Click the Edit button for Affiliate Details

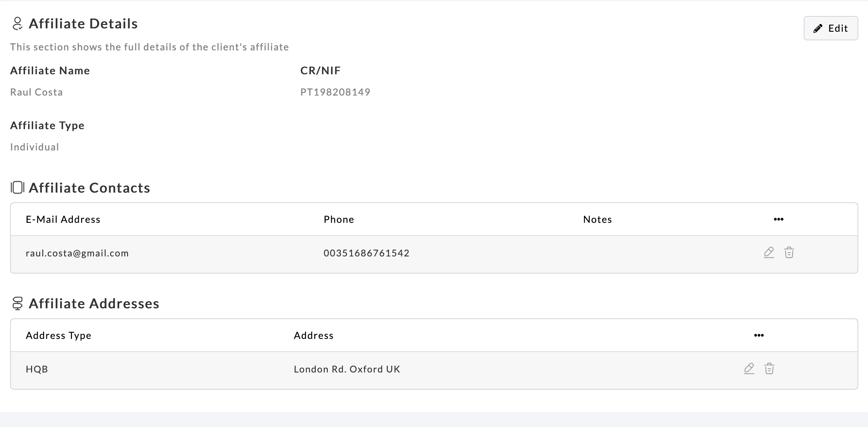pyautogui.click(x=830, y=28)
